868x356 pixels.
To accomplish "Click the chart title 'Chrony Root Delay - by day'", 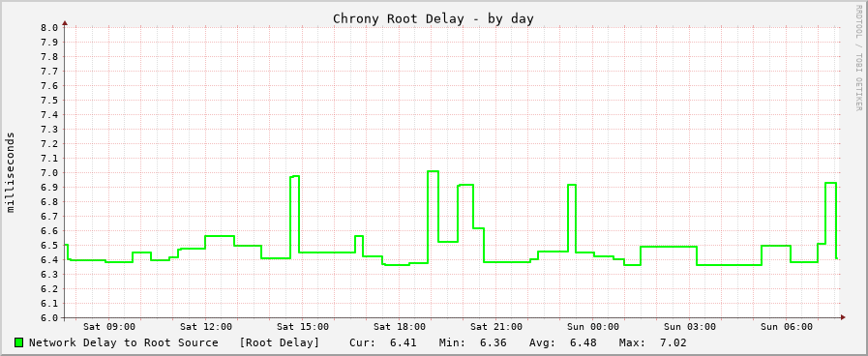I will [433, 18].
